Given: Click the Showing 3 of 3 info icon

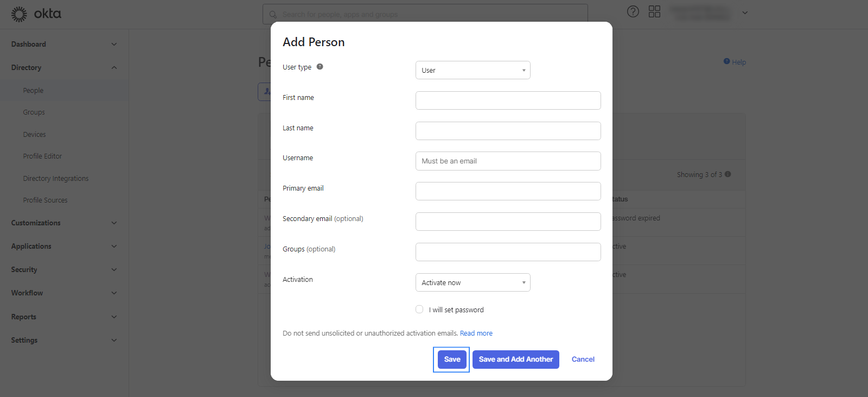Looking at the screenshot, I should pos(728,174).
